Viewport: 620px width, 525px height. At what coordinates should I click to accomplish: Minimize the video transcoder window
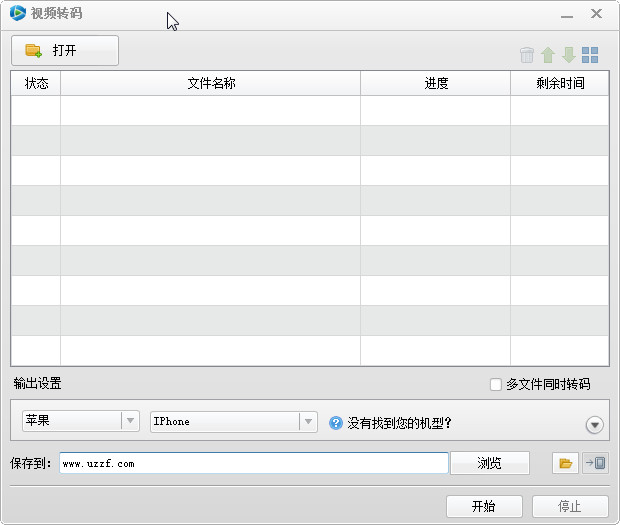567,15
